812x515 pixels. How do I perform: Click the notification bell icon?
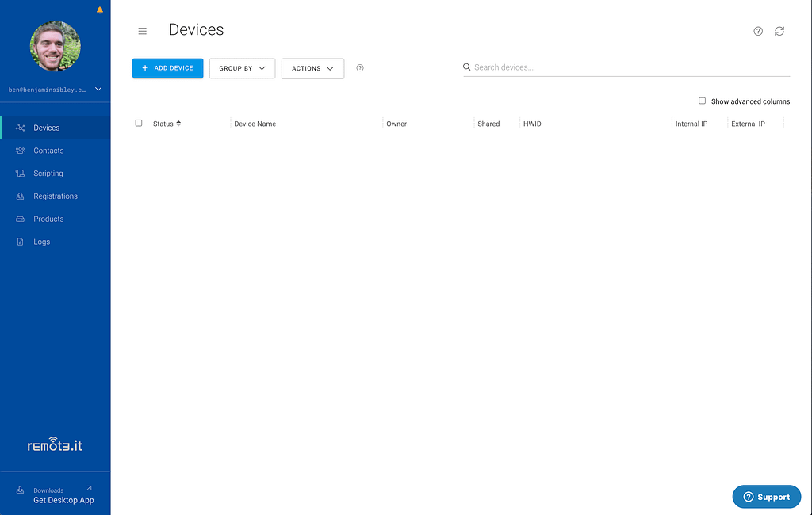point(99,10)
